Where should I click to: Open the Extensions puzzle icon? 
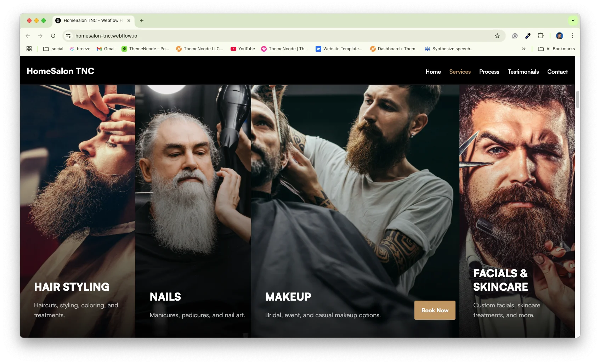(540, 36)
